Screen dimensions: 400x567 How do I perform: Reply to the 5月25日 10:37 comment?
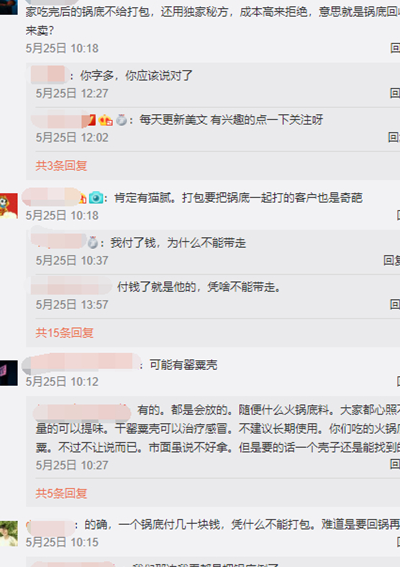point(392,260)
